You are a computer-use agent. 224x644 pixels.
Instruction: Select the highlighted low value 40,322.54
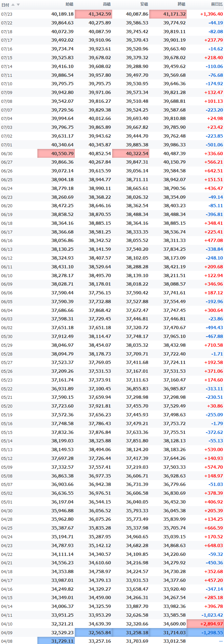131,153
